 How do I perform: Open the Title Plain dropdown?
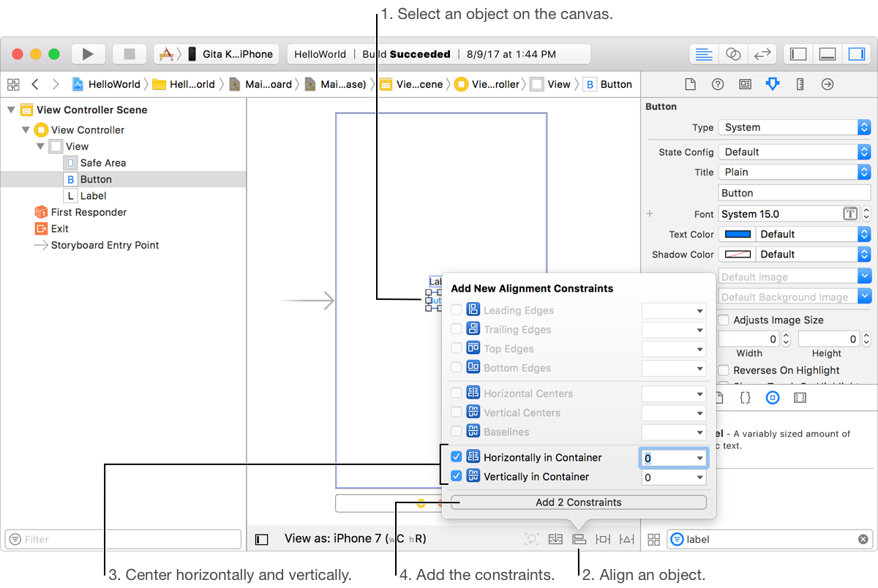[795, 172]
